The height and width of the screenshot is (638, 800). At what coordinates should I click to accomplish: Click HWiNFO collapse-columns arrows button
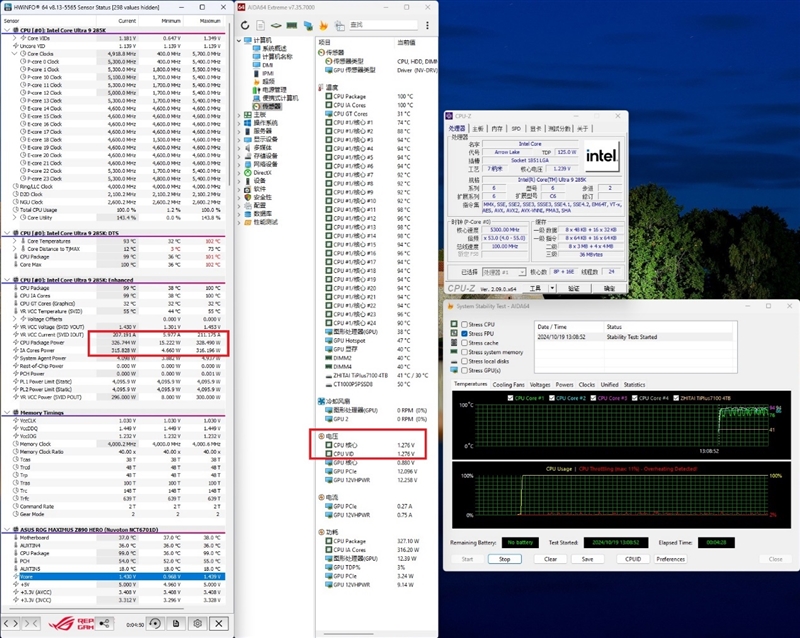pyautogui.click(x=32, y=623)
